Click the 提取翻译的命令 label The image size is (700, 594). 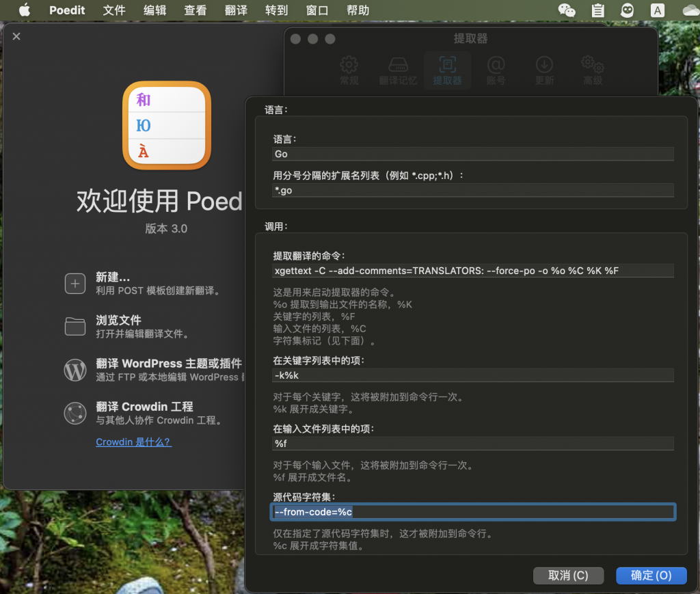(x=309, y=256)
